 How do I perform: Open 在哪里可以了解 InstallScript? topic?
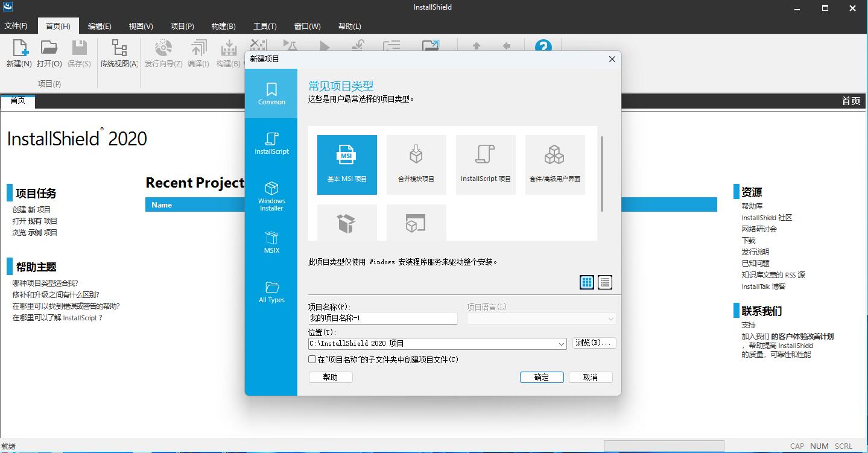57,317
